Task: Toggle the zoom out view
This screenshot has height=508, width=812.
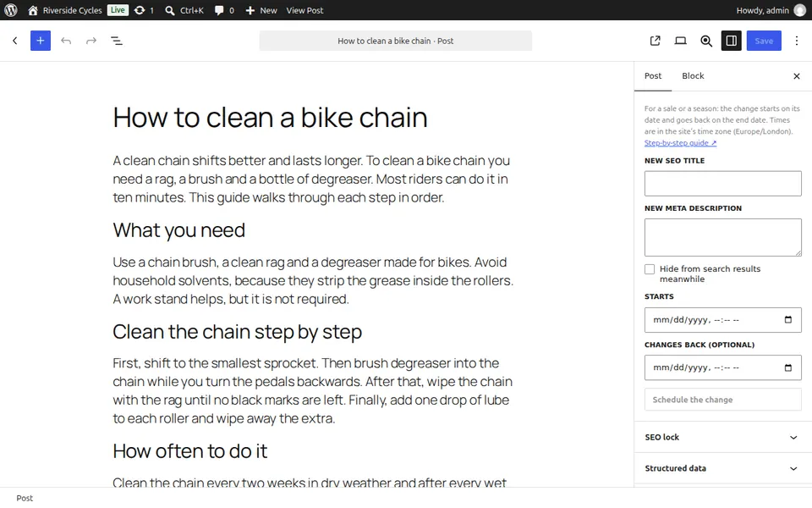Action: (x=705, y=41)
